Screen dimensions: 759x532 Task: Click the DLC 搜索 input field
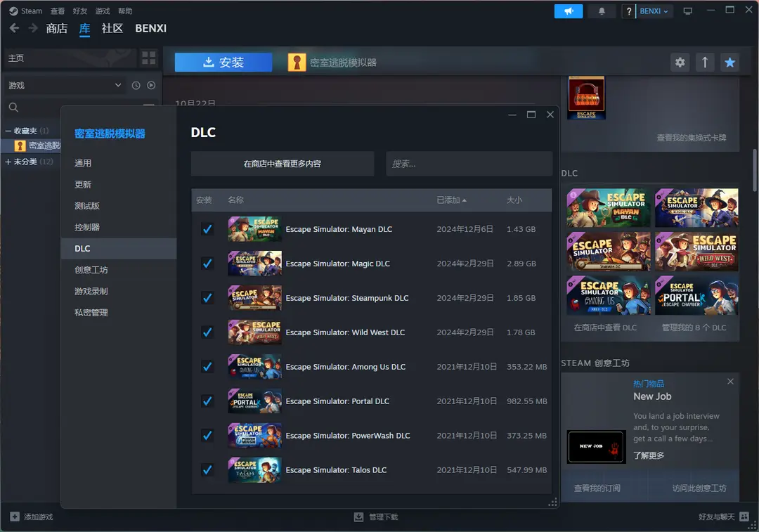click(x=469, y=164)
